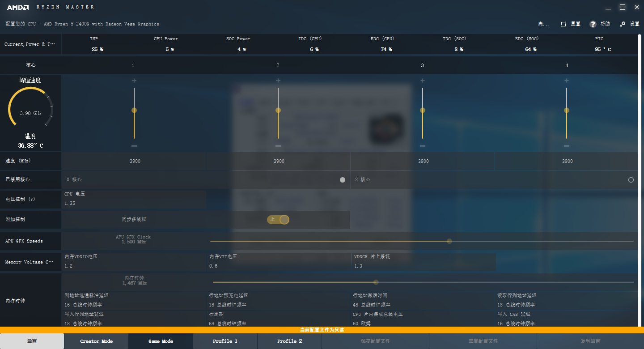Select the 2 核心 disabled-cores radio button

[x=631, y=180]
